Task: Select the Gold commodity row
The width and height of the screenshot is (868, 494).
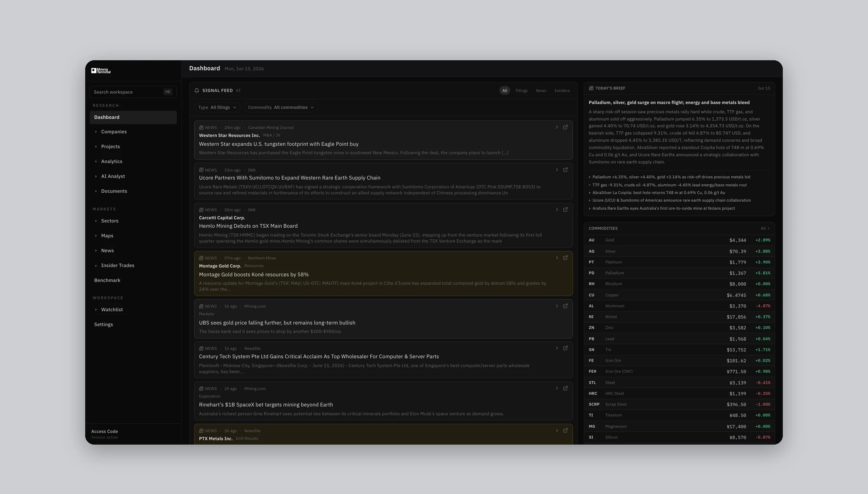Action: [x=679, y=240]
